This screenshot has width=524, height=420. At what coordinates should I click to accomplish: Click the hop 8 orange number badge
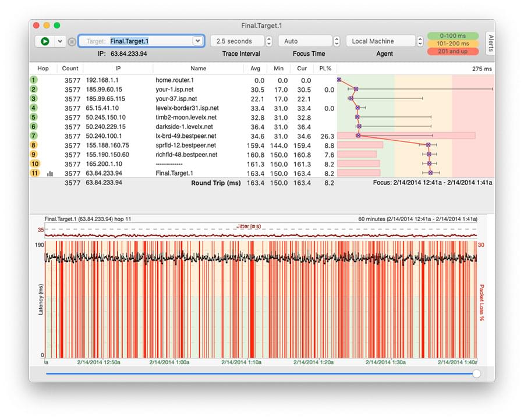click(34, 145)
